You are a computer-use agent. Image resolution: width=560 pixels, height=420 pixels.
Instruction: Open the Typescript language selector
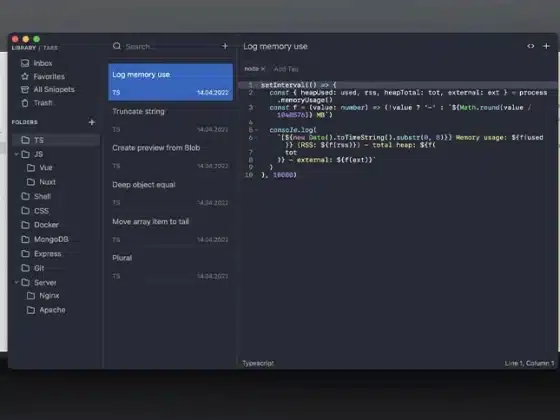(x=258, y=363)
